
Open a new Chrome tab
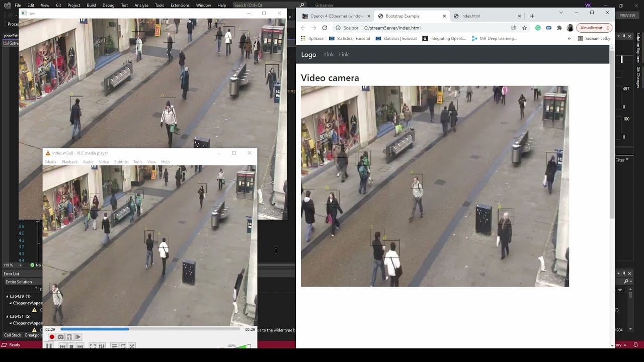click(x=532, y=16)
